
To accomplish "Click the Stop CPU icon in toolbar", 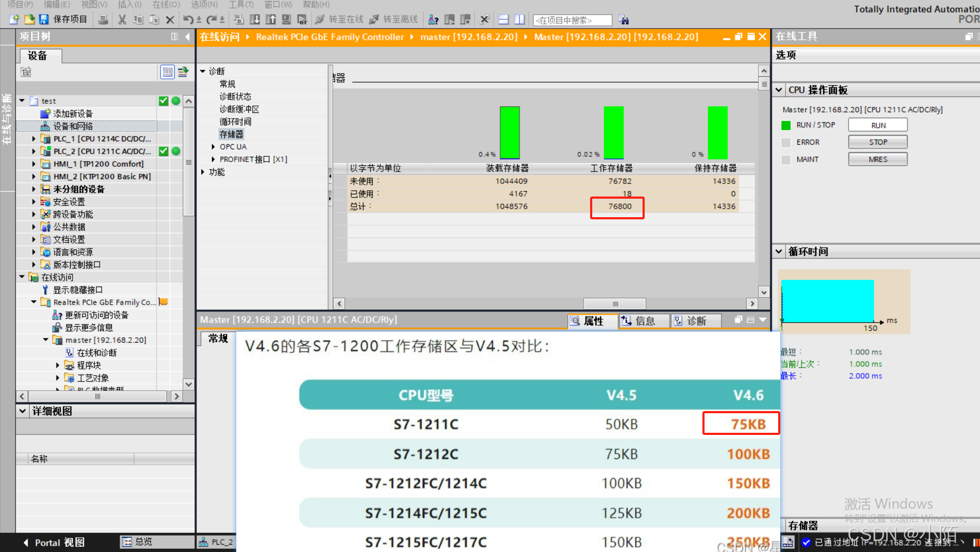I will coord(465,20).
